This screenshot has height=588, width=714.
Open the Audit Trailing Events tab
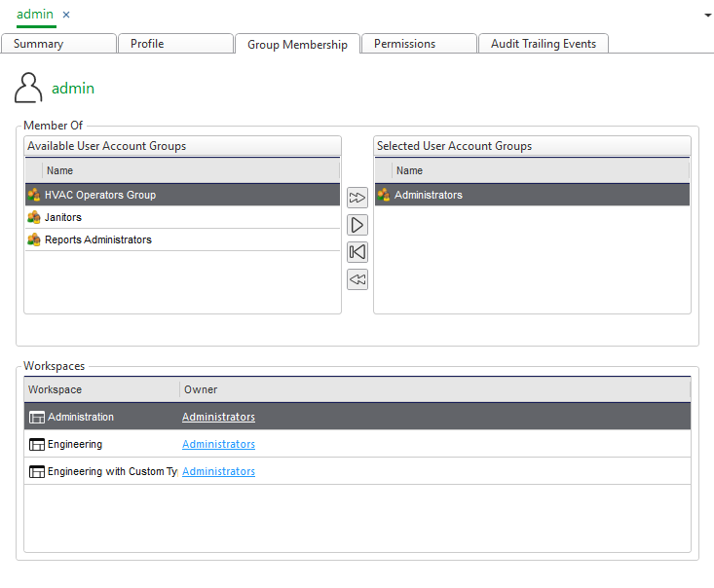(544, 44)
